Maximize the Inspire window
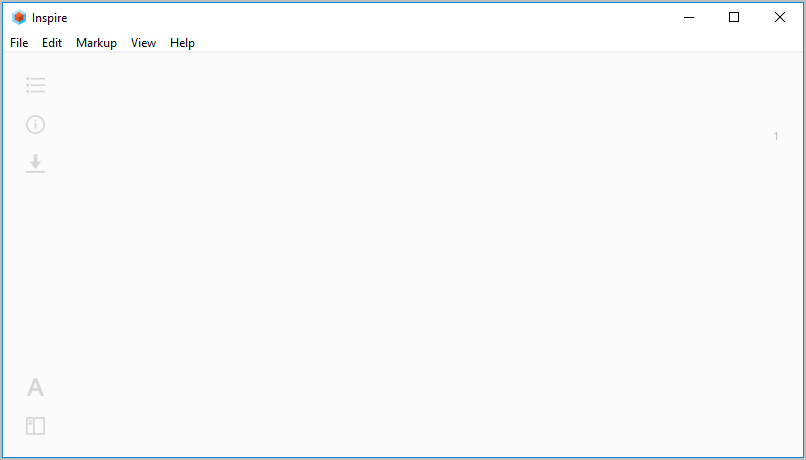This screenshot has height=460, width=806. tap(734, 17)
